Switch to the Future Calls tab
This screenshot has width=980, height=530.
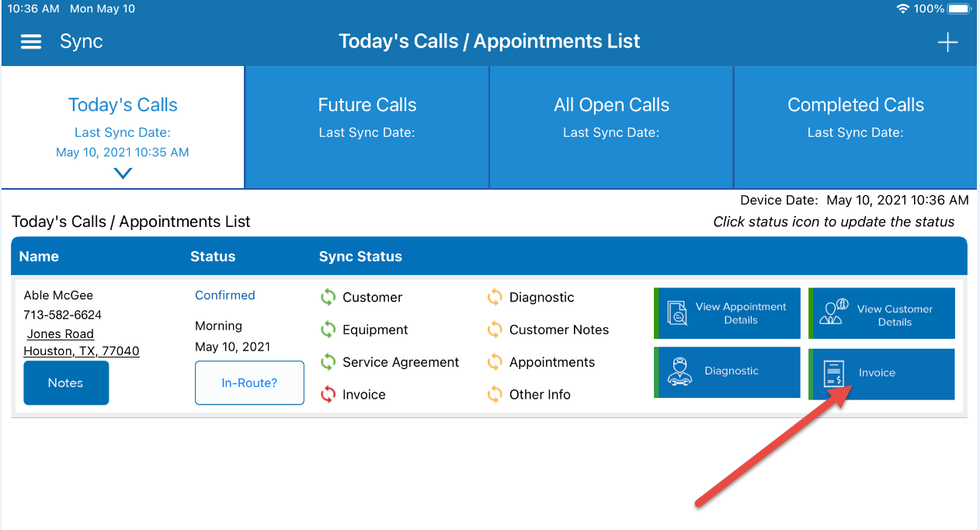point(367,105)
